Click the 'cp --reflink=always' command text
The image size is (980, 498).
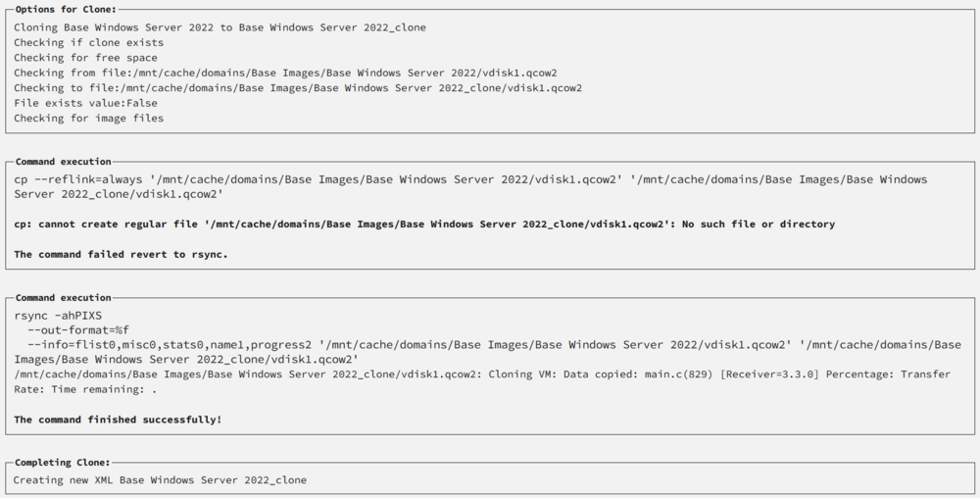(x=470, y=187)
